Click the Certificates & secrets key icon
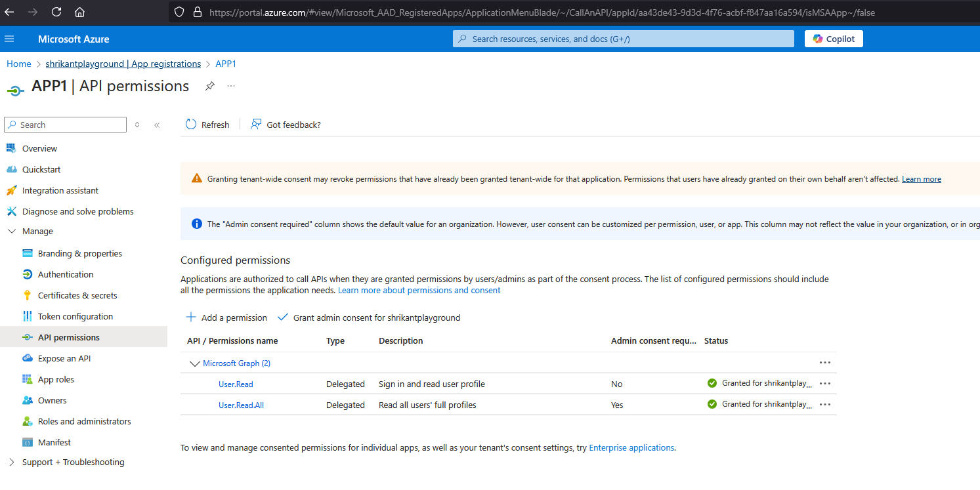 point(27,295)
